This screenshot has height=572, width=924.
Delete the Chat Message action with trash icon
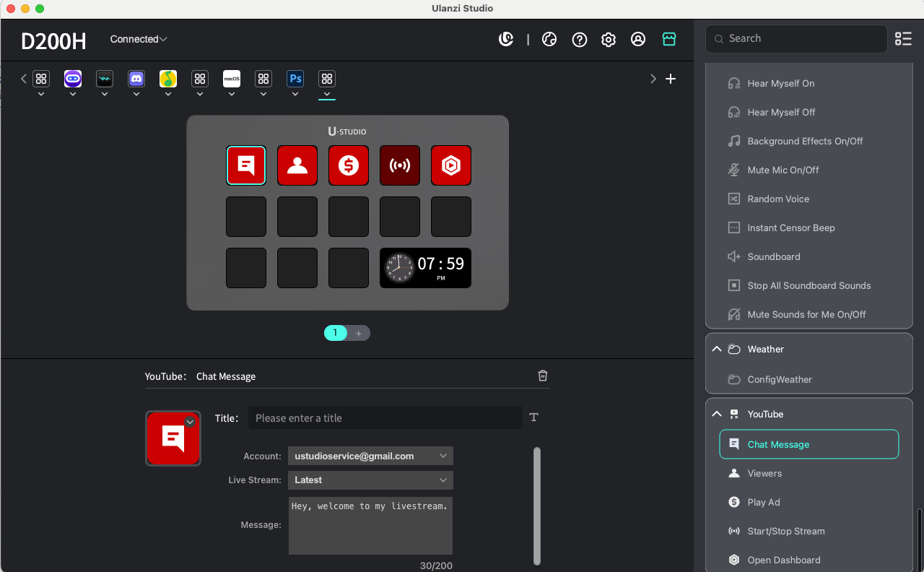pyautogui.click(x=543, y=376)
